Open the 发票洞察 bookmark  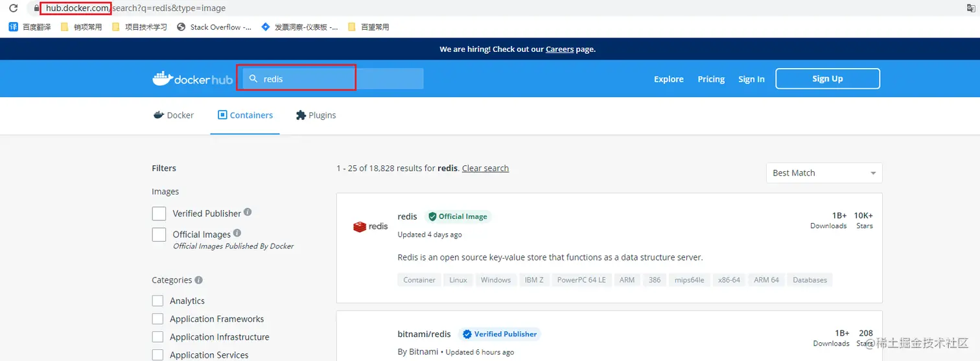click(299, 27)
